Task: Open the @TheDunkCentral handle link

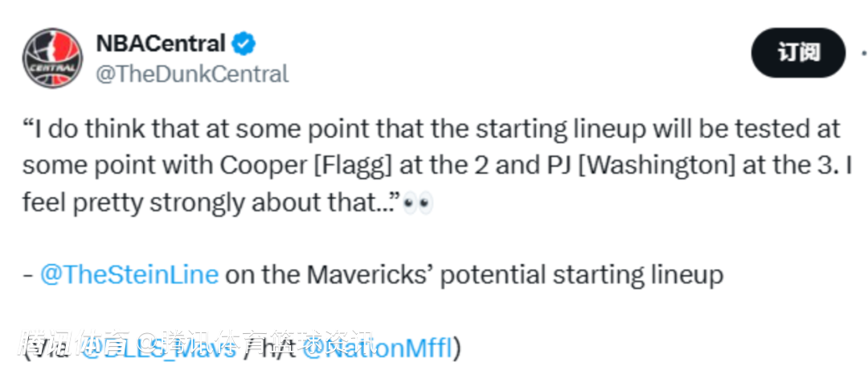Action: [x=191, y=74]
